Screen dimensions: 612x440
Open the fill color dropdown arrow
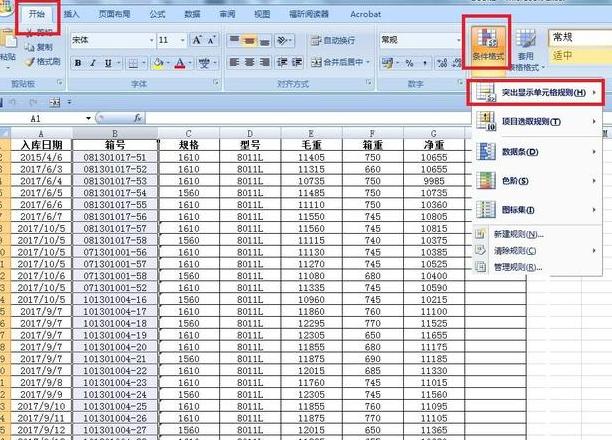click(x=168, y=63)
